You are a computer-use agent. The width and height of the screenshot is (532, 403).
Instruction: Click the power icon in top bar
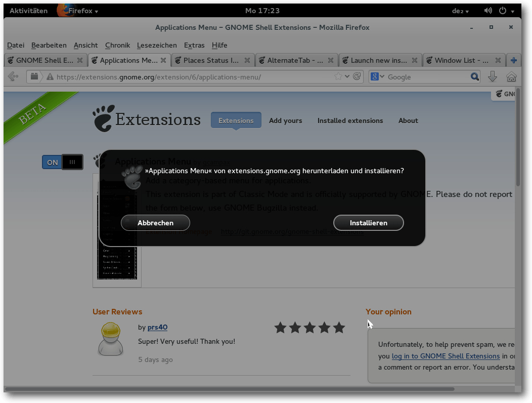click(x=503, y=11)
